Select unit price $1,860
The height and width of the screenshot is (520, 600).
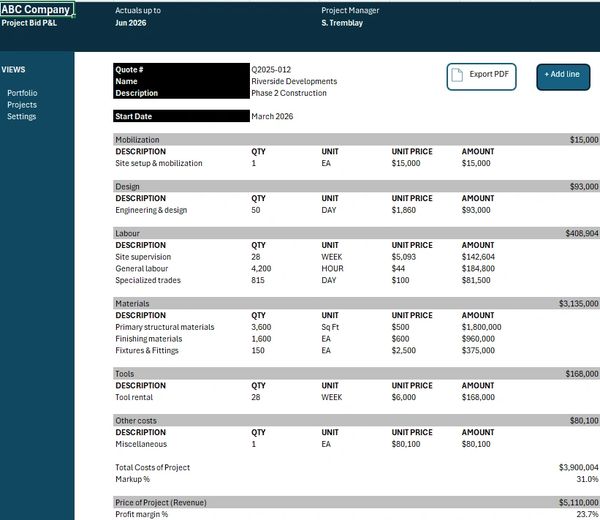point(403,210)
